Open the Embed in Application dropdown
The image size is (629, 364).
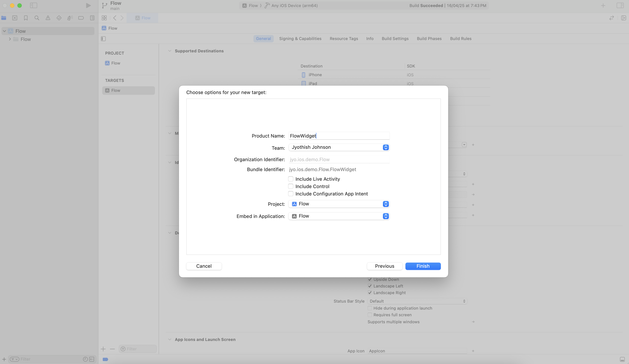point(339,216)
